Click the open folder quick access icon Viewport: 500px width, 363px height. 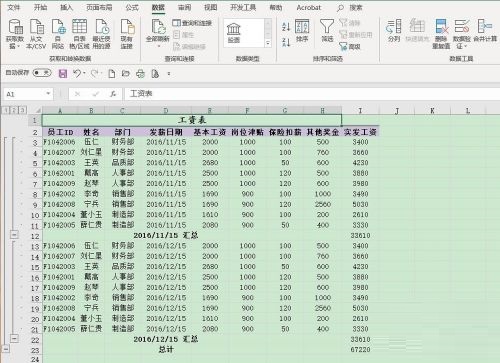point(126,73)
